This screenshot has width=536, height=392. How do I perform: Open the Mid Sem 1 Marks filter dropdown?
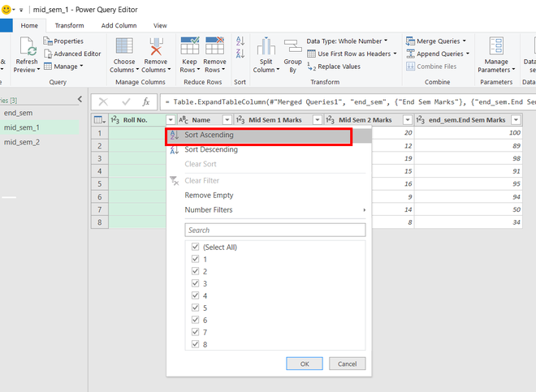click(x=318, y=120)
